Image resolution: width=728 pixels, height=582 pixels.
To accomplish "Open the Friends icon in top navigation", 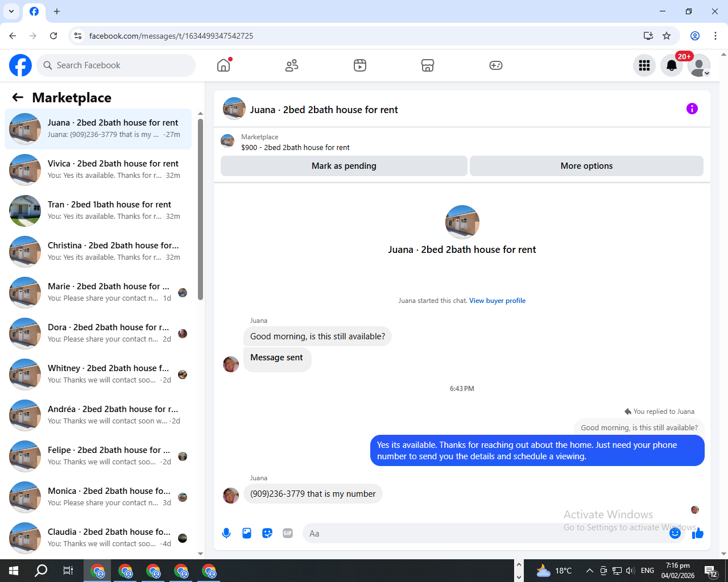I will point(292,65).
